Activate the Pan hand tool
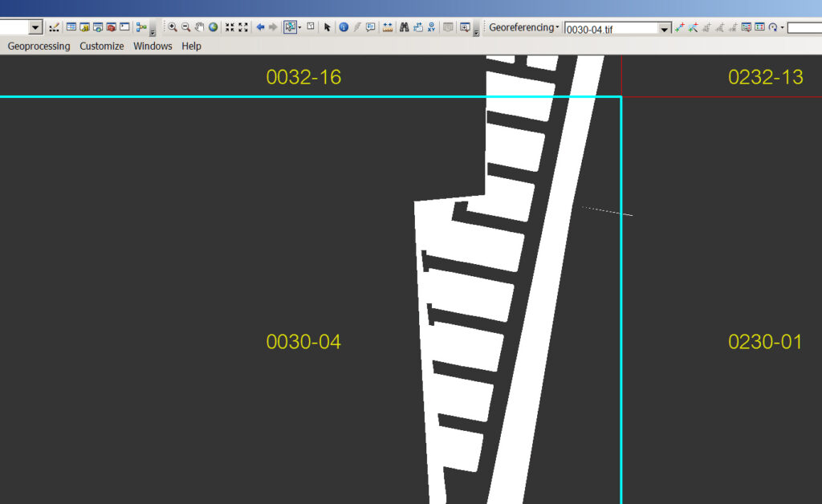Viewport: 822px width, 504px height. coord(199,27)
